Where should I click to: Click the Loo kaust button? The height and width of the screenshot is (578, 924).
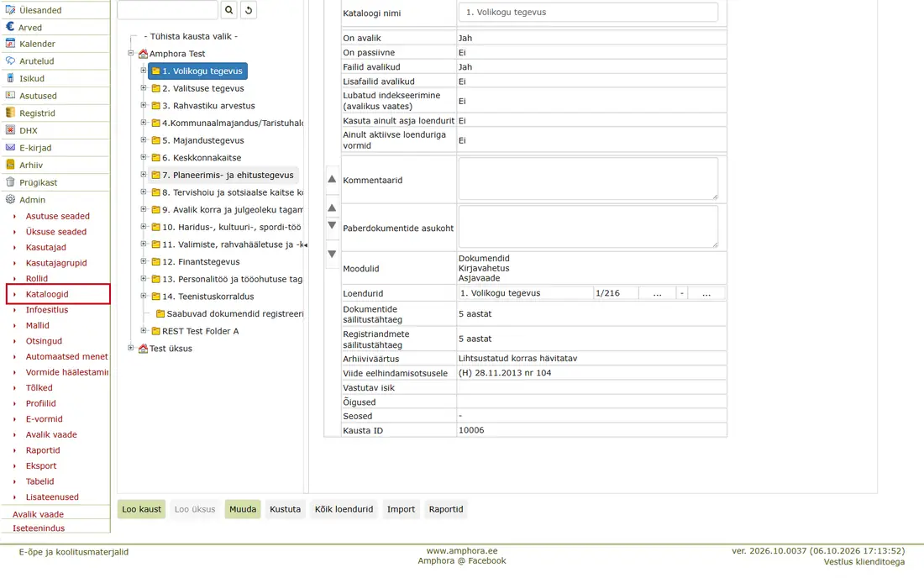pos(141,509)
